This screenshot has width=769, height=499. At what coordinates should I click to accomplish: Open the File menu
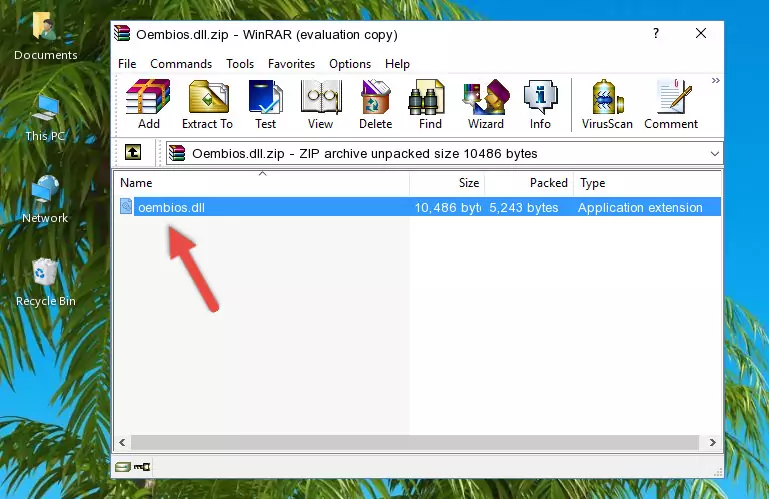(127, 64)
